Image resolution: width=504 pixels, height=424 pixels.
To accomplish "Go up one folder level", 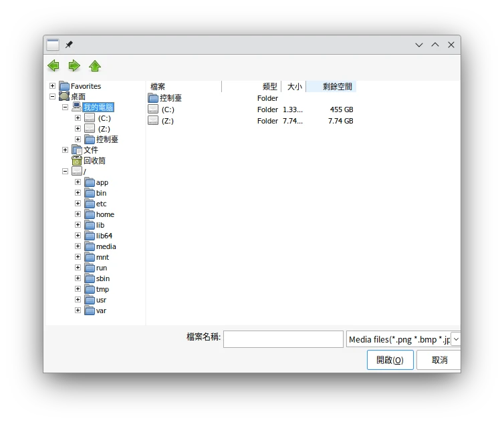I will click(95, 65).
